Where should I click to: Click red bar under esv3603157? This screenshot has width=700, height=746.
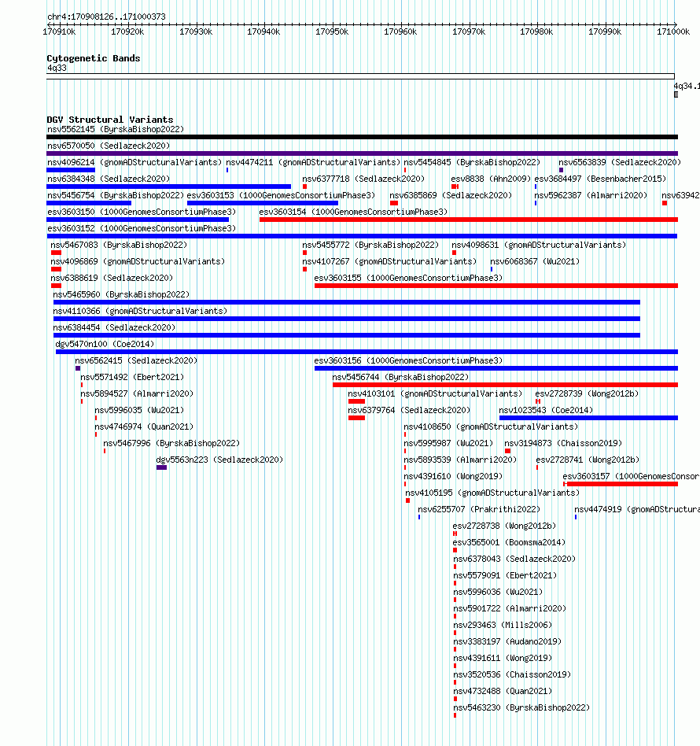(x=621, y=484)
